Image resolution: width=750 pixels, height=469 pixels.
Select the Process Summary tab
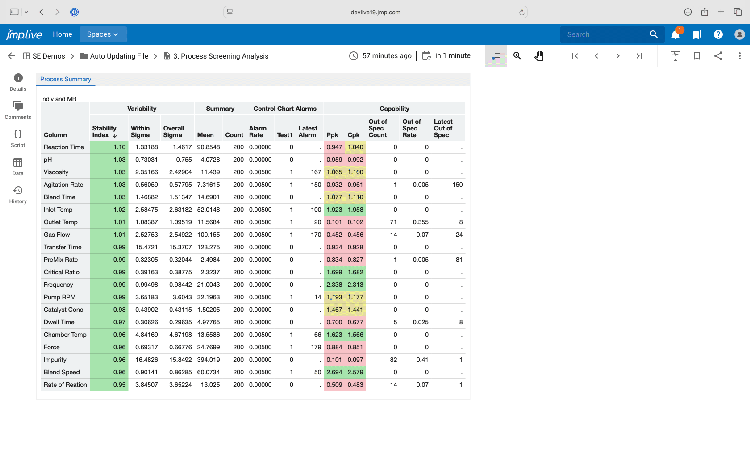(x=65, y=79)
